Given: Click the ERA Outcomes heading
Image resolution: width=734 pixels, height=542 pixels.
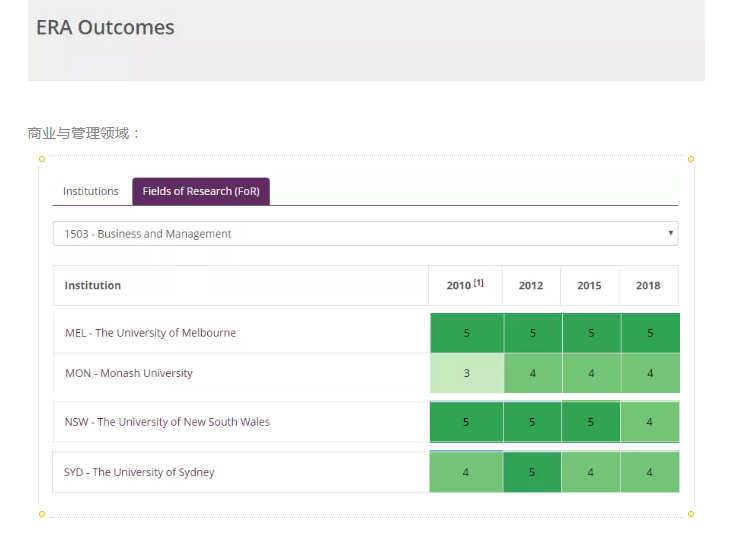Looking at the screenshot, I should [x=105, y=27].
